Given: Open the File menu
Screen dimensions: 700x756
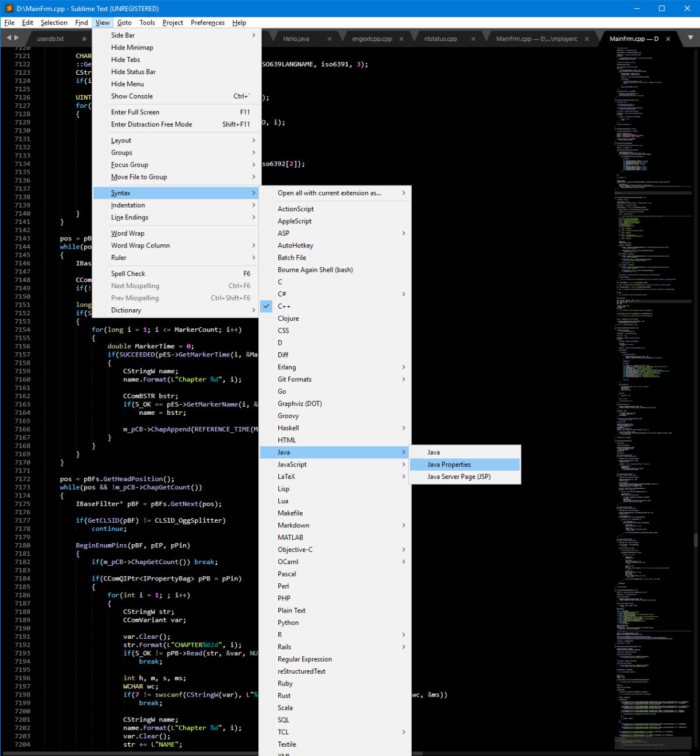Looking at the screenshot, I should [x=9, y=23].
